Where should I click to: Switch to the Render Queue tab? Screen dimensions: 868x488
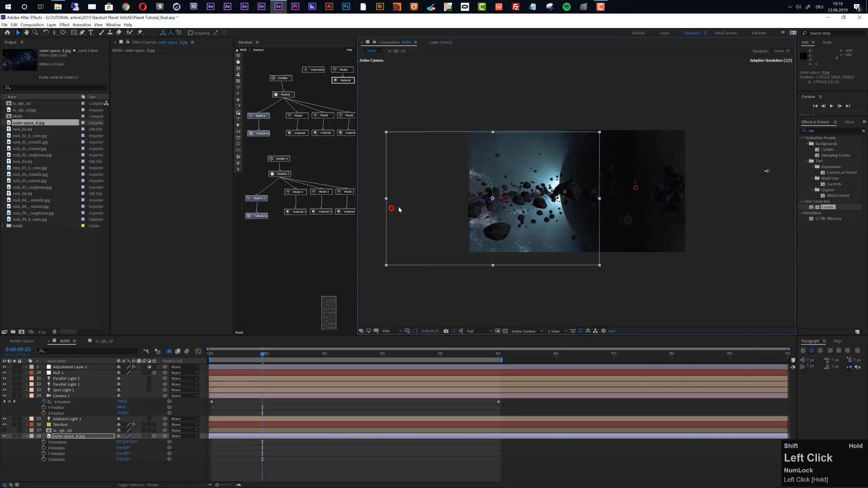22,341
